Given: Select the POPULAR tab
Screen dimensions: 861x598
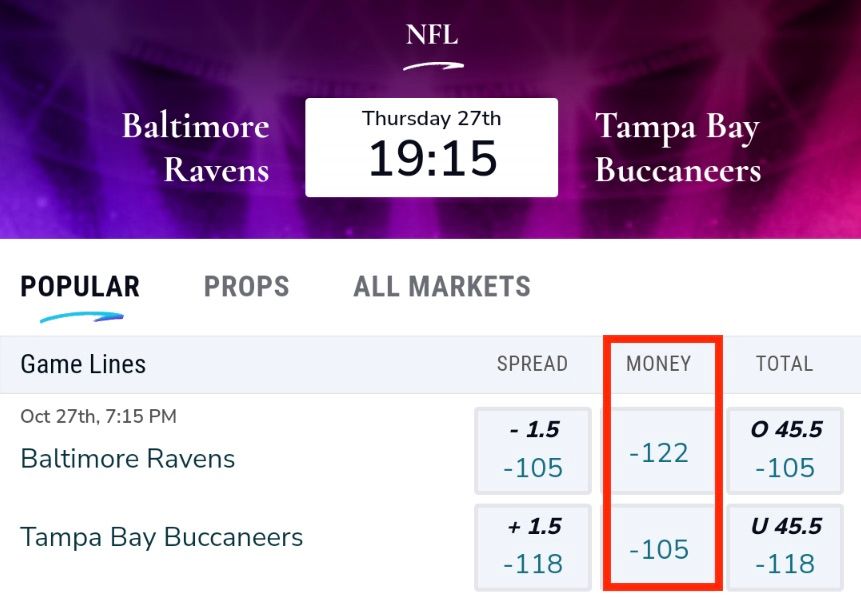Looking at the screenshot, I should pos(79,287).
